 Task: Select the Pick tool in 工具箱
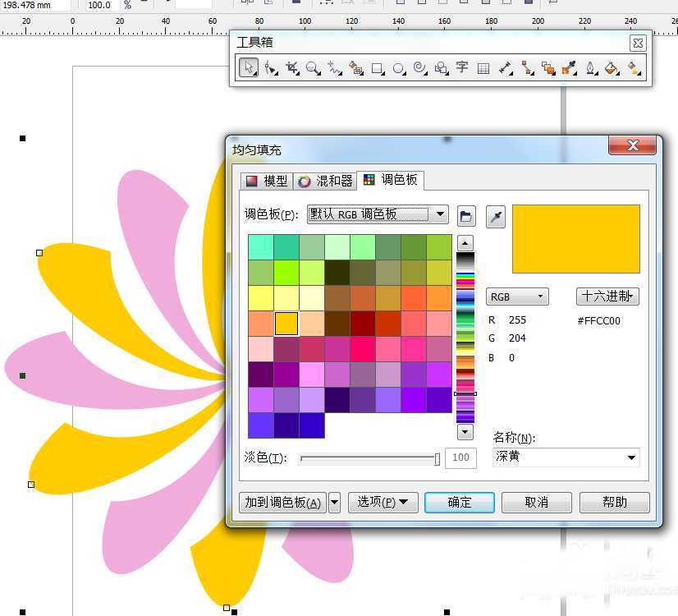(248, 68)
